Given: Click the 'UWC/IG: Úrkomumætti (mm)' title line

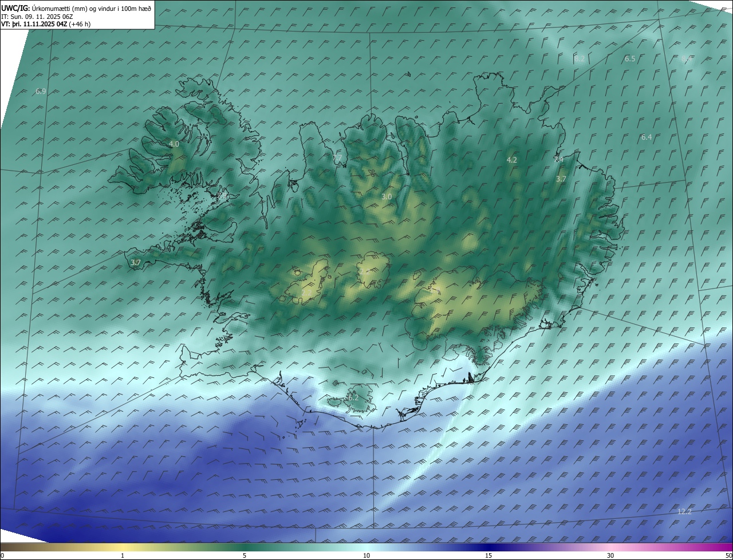Looking at the screenshot, I should (76, 8).
